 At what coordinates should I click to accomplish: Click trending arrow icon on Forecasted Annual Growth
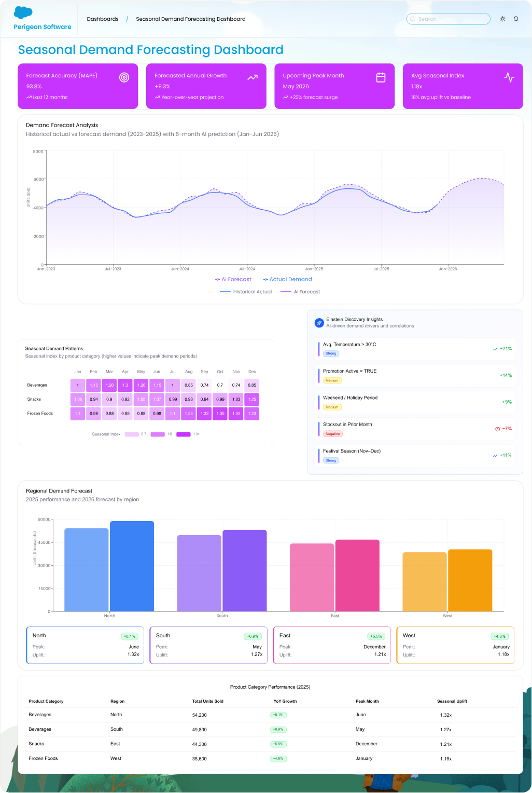[x=253, y=77]
